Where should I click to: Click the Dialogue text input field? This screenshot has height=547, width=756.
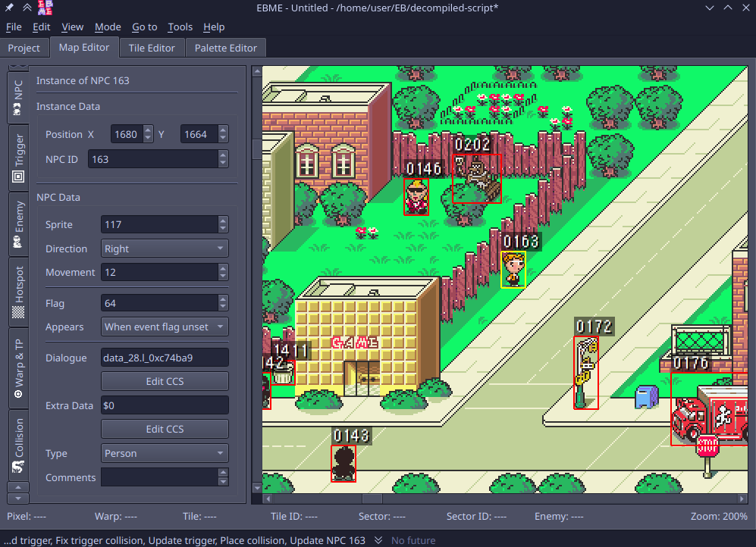(165, 358)
